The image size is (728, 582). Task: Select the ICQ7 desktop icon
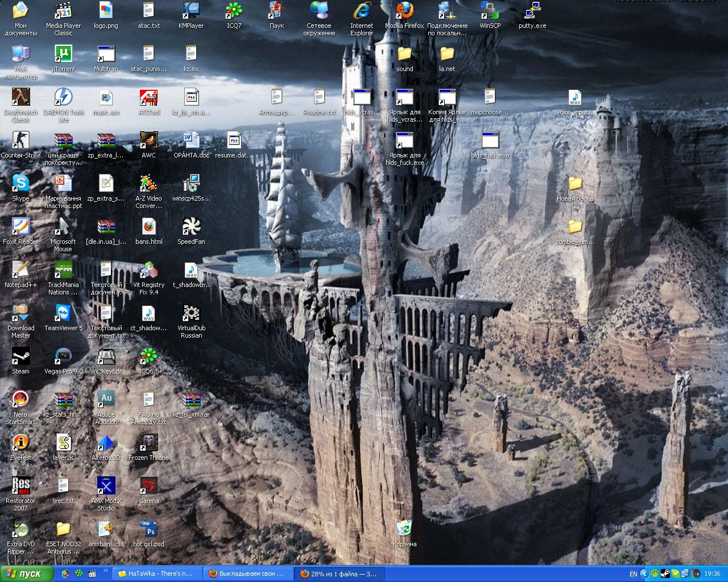point(234,15)
